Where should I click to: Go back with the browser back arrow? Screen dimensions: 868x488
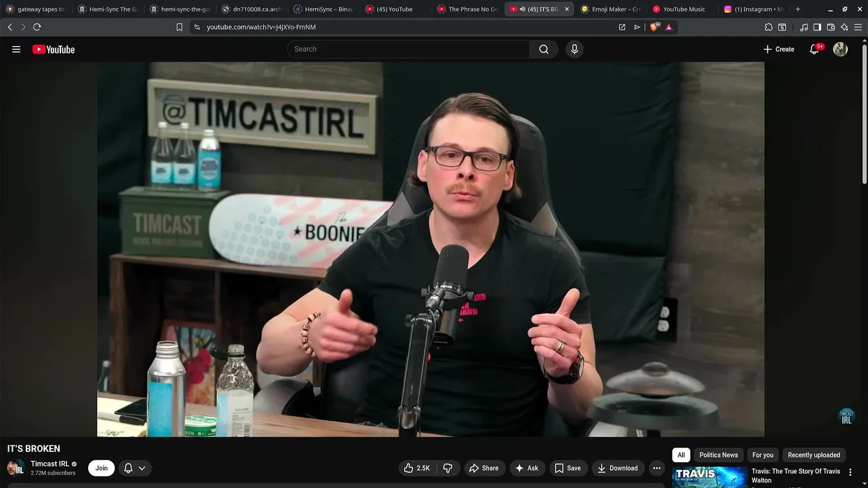(x=10, y=27)
